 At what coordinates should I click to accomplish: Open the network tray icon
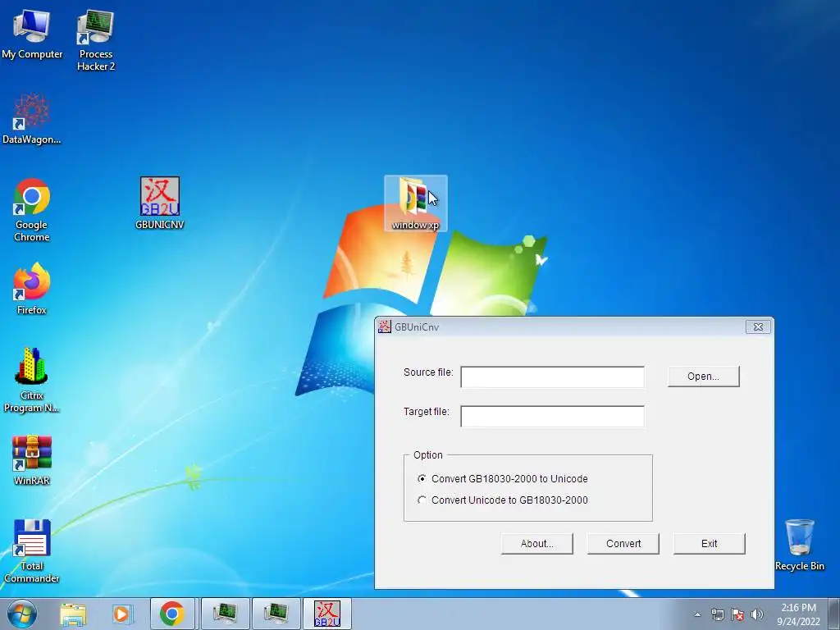coord(717,614)
